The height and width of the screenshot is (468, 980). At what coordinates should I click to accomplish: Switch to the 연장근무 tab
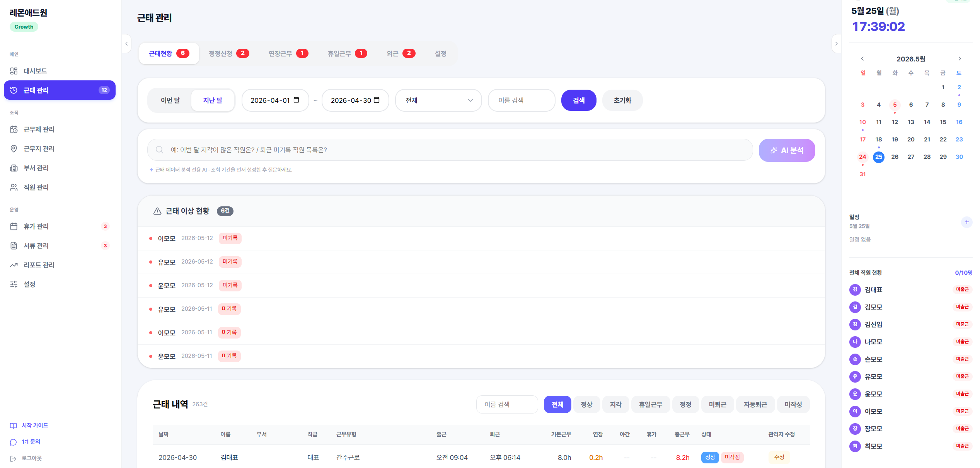(x=288, y=53)
